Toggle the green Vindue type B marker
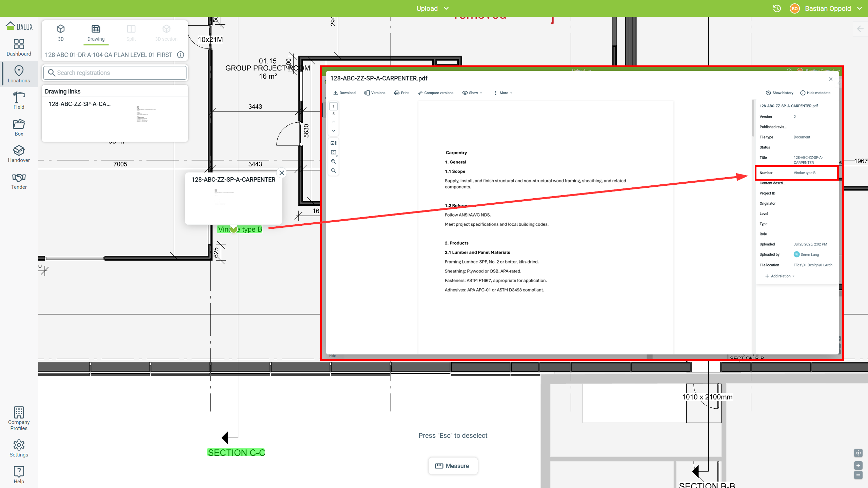868x488 pixels. tap(234, 229)
